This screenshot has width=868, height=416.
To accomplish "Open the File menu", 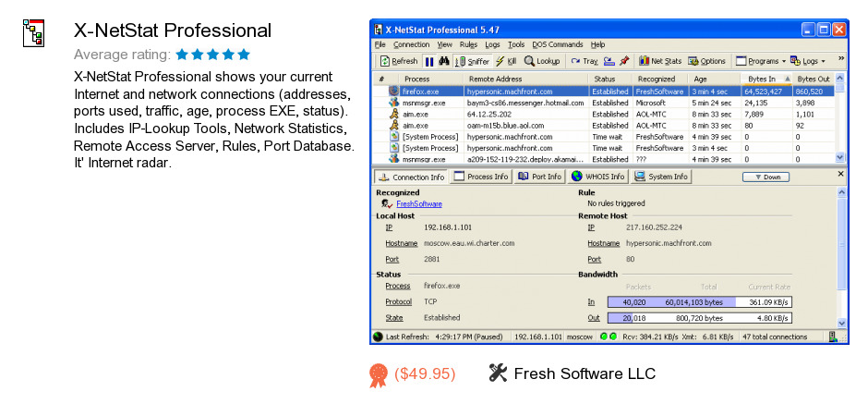I will (380, 45).
